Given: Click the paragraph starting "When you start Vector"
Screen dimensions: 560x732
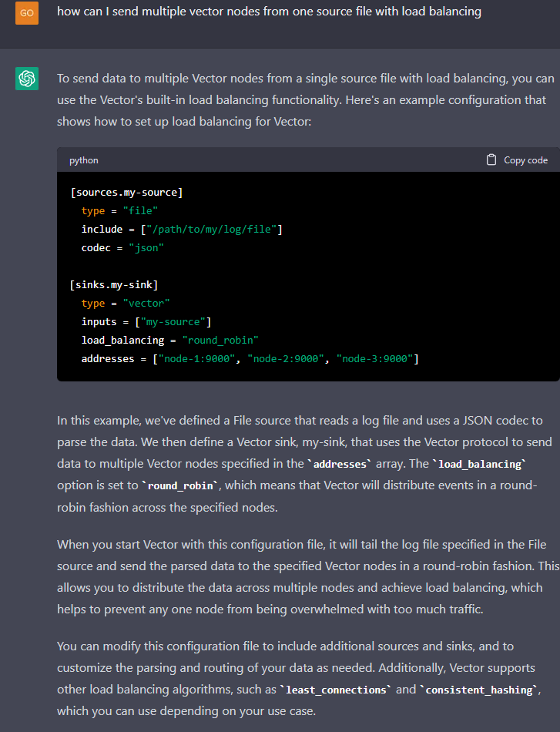Looking at the screenshot, I should tap(308, 577).
